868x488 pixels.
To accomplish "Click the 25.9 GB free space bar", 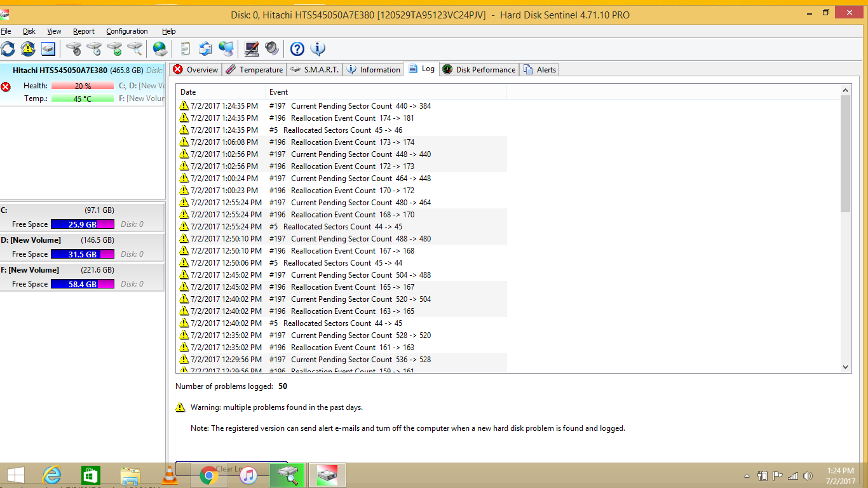I will pos(83,224).
